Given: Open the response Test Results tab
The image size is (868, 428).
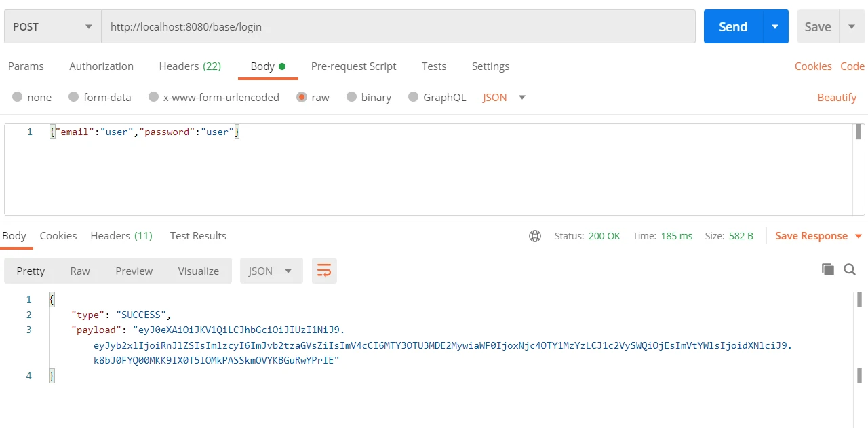Looking at the screenshot, I should 198,235.
